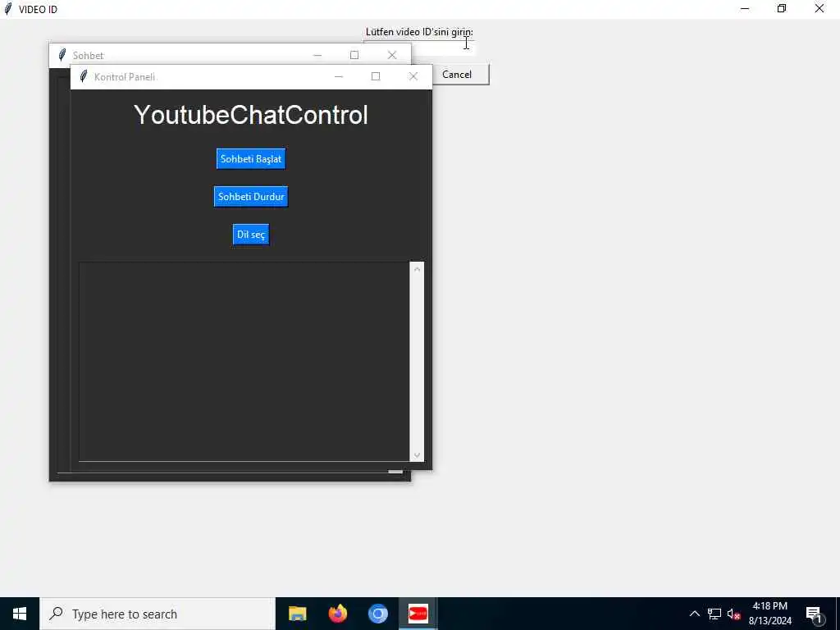This screenshot has width=840, height=630.
Task: Open the notification center icon
Action: (814, 614)
